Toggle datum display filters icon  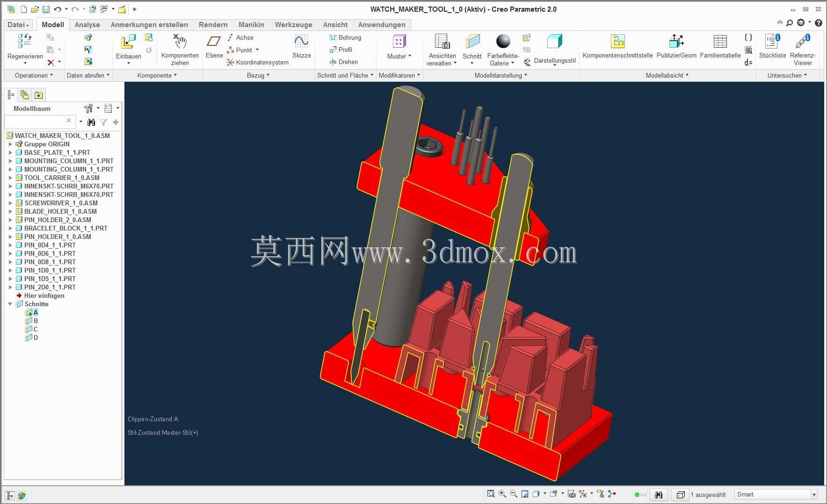[x=583, y=494]
